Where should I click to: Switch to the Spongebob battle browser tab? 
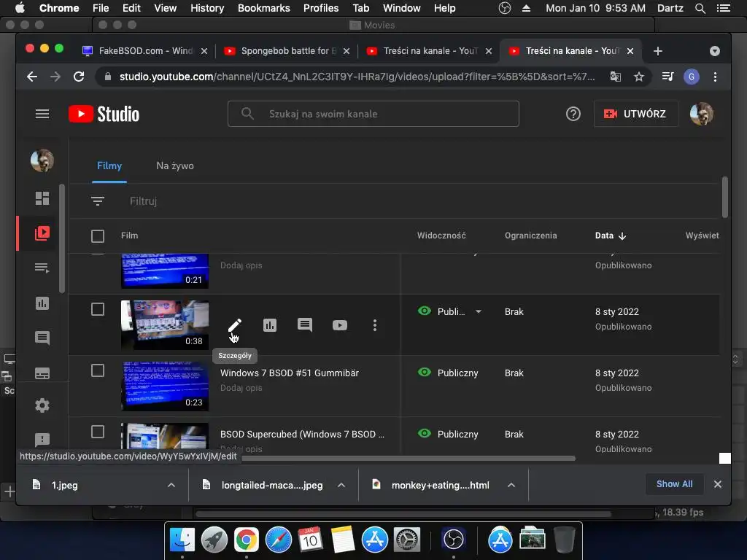point(286,51)
